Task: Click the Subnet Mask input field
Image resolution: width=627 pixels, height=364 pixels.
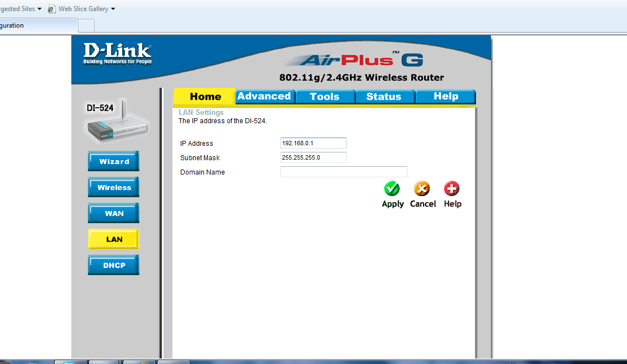Action: click(313, 157)
